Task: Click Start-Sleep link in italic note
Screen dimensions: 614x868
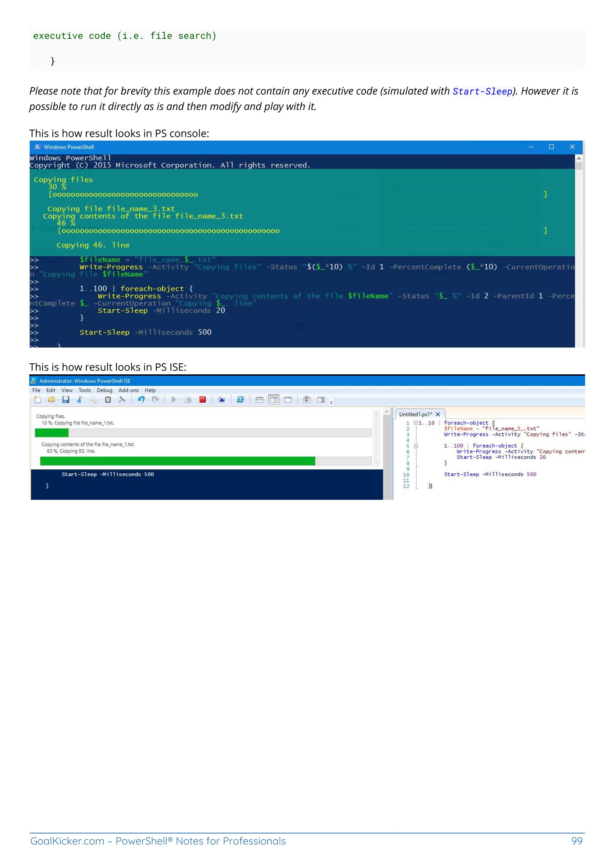Action: pos(482,91)
